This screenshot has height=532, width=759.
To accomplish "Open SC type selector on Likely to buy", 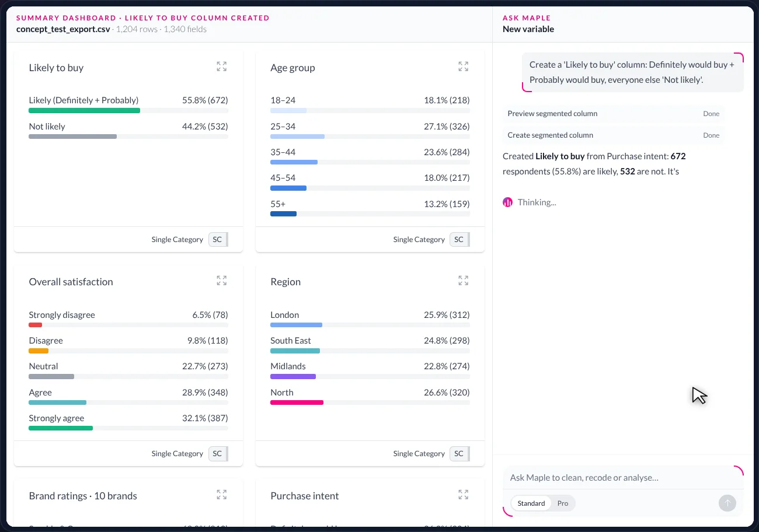I will pyautogui.click(x=218, y=239).
